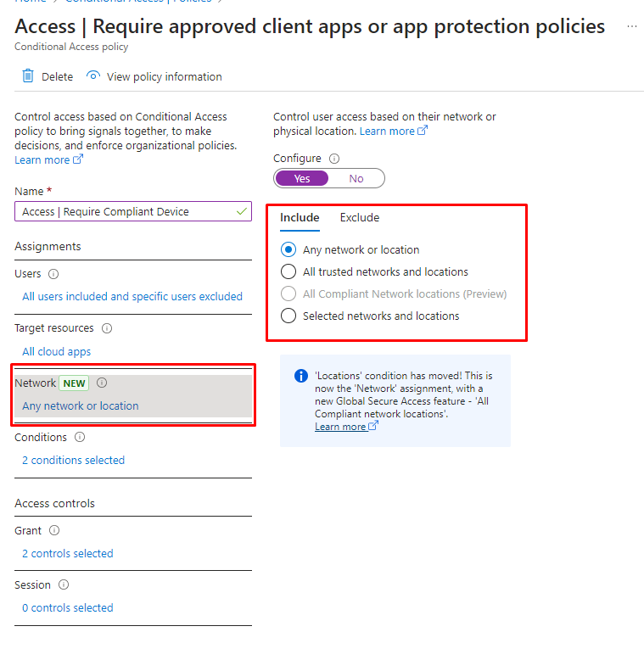
Task: Click the Assignments section heading
Action: coord(48,247)
